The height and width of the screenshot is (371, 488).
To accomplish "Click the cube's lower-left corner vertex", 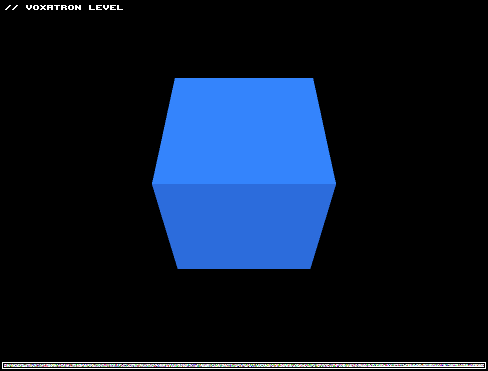I will pos(178,269).
